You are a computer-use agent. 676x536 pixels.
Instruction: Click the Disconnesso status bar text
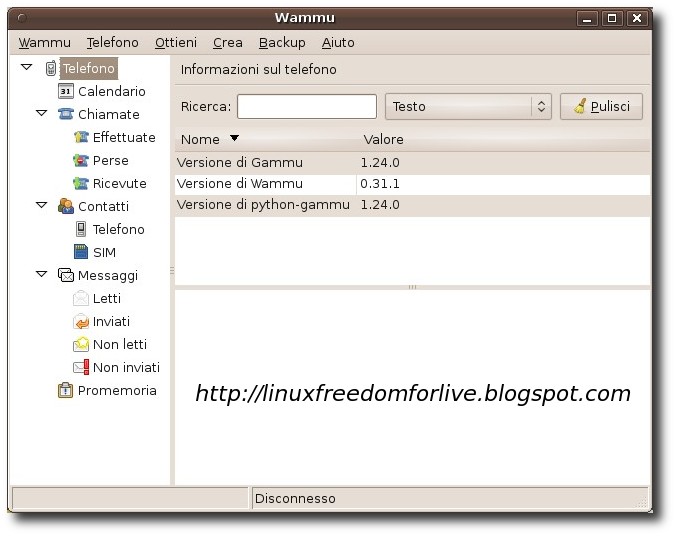pos(295,498)
